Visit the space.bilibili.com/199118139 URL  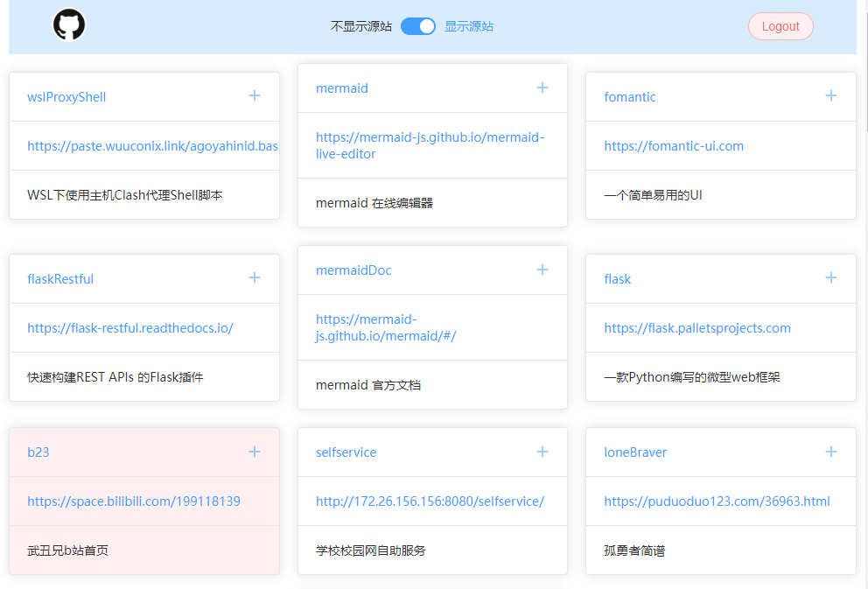[x=133, y=501]
